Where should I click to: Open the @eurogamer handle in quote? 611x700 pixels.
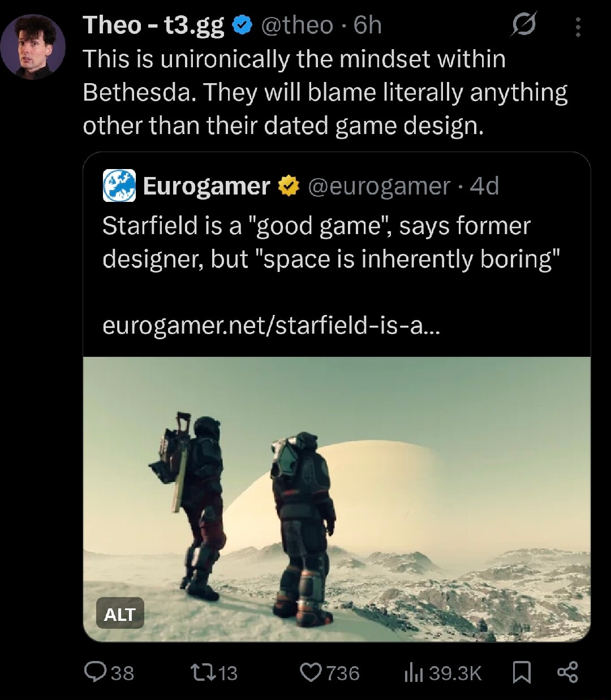[x=379, y=186]
